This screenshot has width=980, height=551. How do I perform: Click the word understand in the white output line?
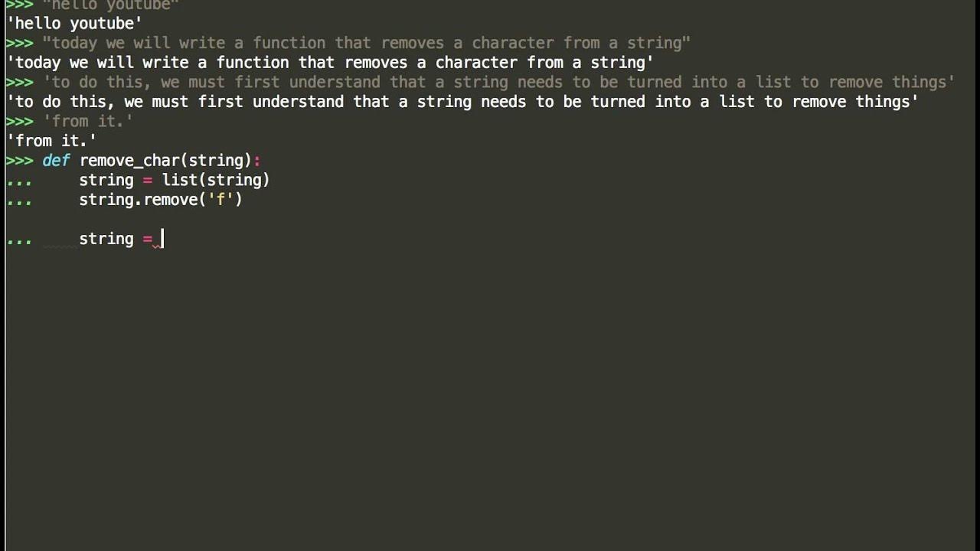(298, 102)
